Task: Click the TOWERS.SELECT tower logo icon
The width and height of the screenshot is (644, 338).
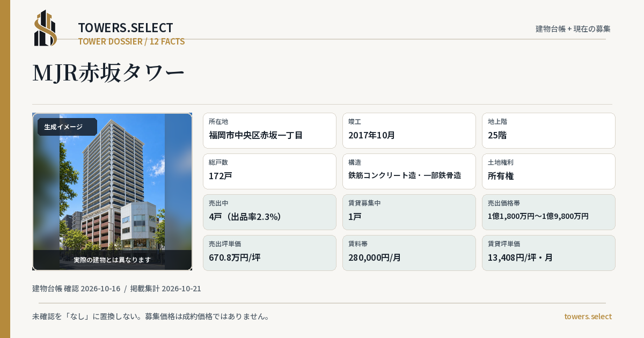Action: [46, 28]
